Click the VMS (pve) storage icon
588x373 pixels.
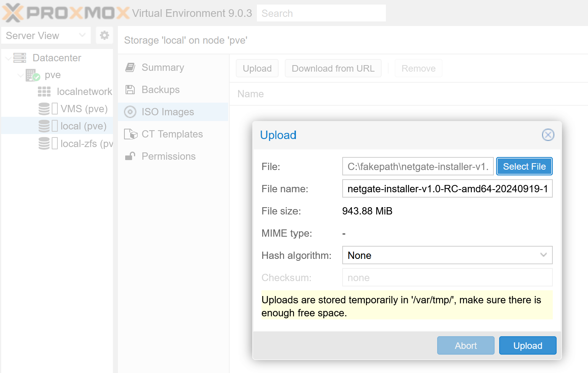click(44, 109)
